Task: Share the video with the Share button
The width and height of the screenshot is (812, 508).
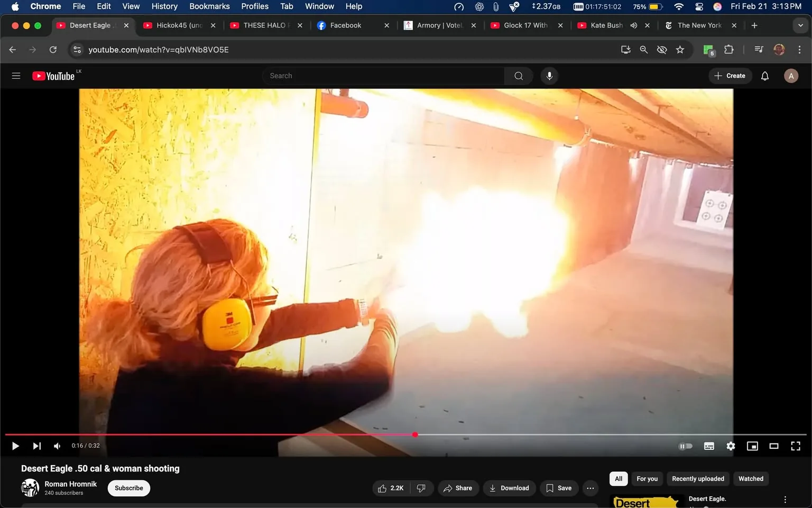Action: pyautogui.click(x=458, y=488)
